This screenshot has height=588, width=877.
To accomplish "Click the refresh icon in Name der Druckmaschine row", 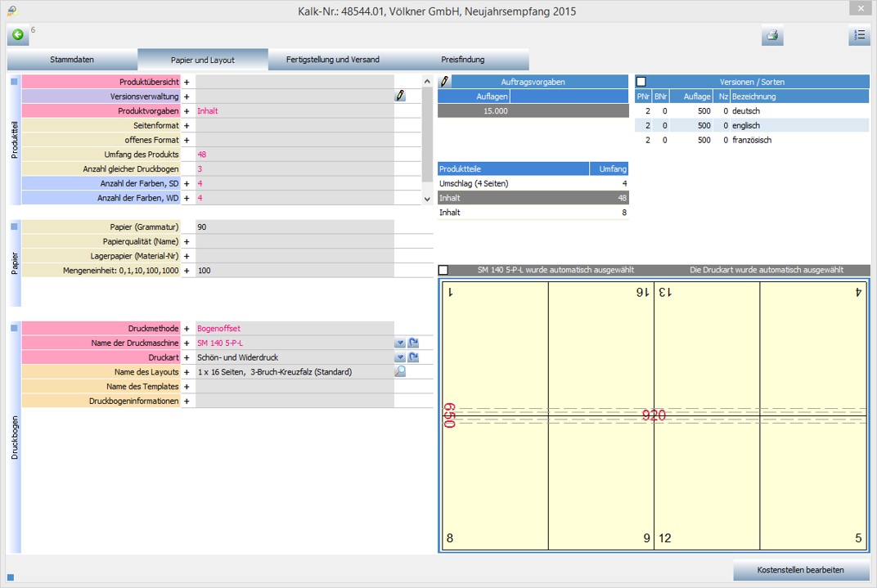I will tap(414, 343).
